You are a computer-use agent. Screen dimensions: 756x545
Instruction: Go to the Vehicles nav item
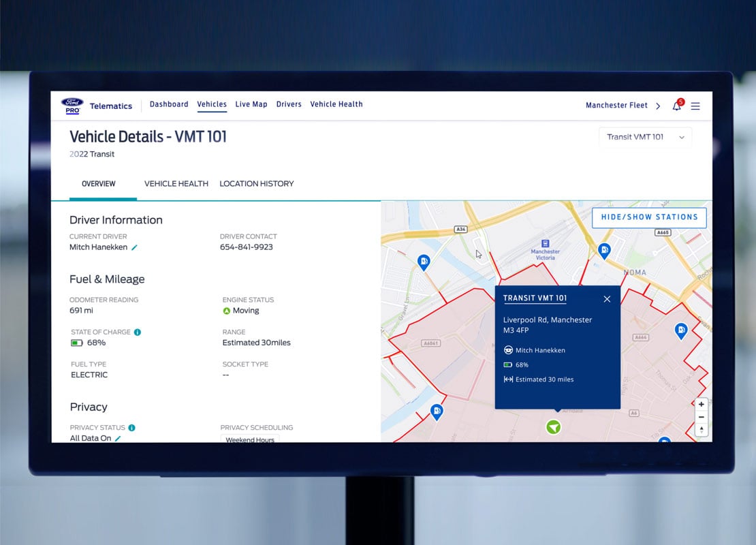212,104
